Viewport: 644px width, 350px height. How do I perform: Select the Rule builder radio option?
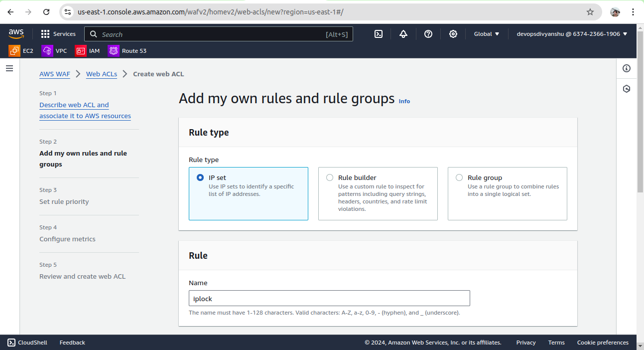(x=330, y=177)
